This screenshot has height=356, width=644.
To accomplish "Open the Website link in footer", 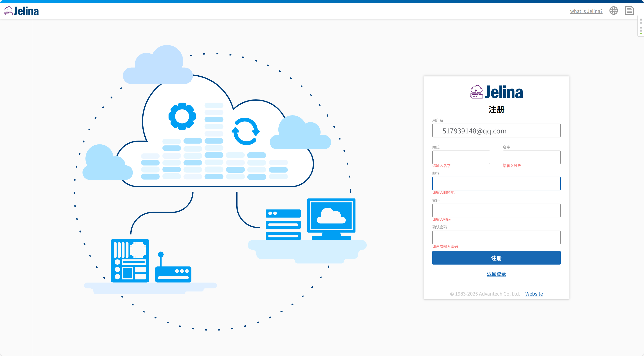I will point(534,294).
